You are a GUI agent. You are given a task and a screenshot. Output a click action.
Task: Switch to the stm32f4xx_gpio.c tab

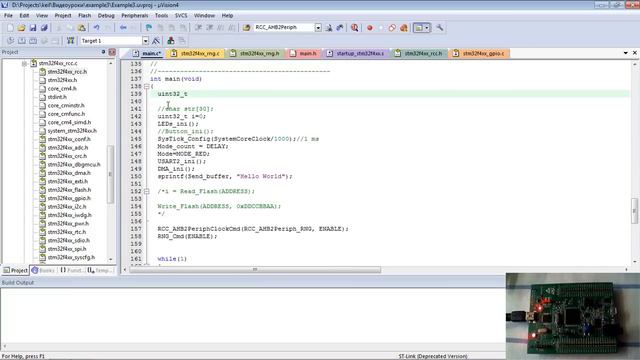tap(479, 53)
